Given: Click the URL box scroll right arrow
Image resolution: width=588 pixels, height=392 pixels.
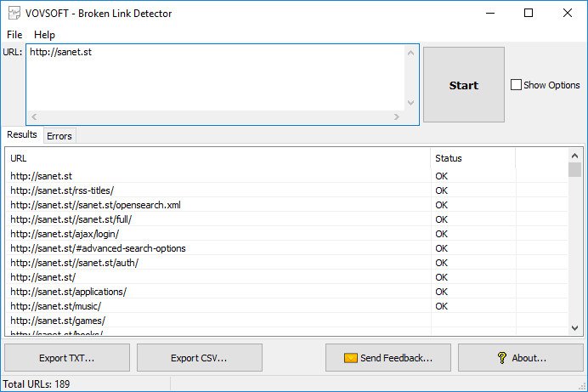Looking at the screenshot, I should pos(397,117).
